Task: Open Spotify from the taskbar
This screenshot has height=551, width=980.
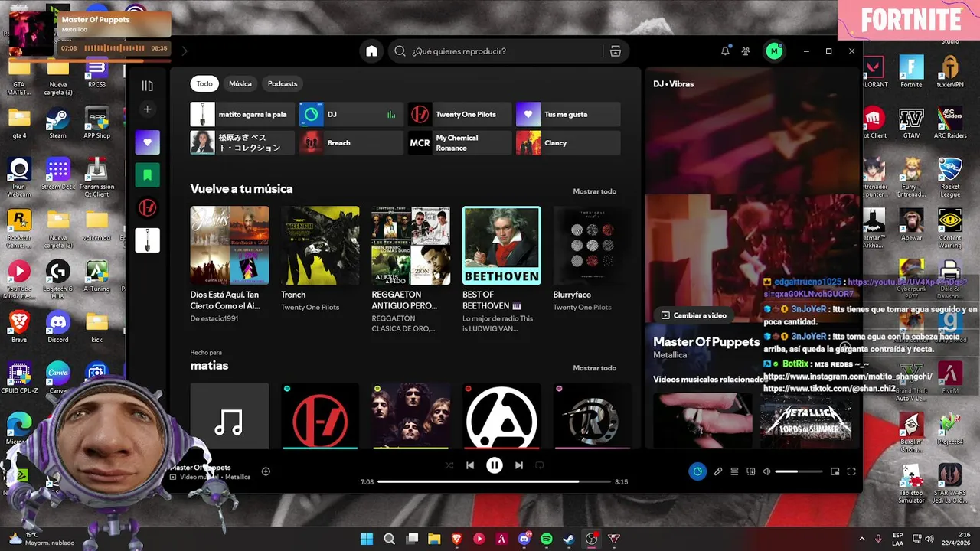Action: [x=547, y=539]
